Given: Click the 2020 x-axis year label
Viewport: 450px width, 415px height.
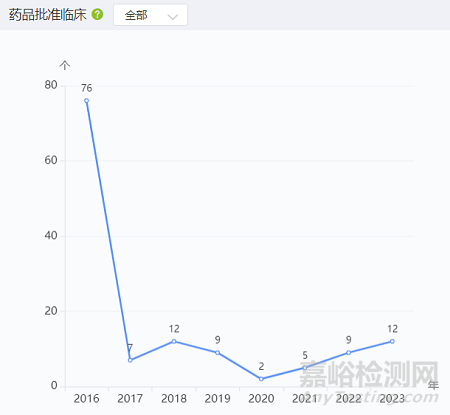Looking at the screenshot, I should tap(261, 398).
